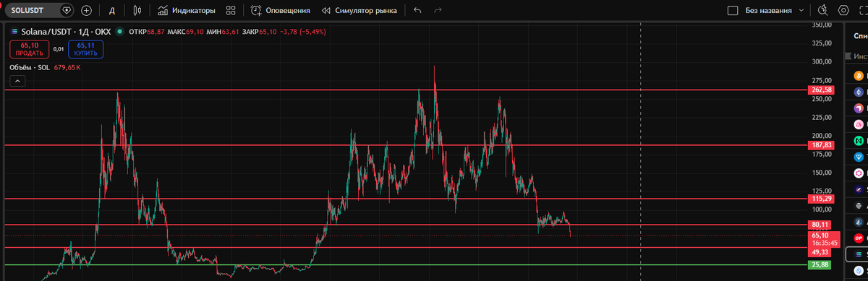This screenshot has width=868, height=281.
Task: Click the 679,65 K volume value
Action: click(67, 67)
